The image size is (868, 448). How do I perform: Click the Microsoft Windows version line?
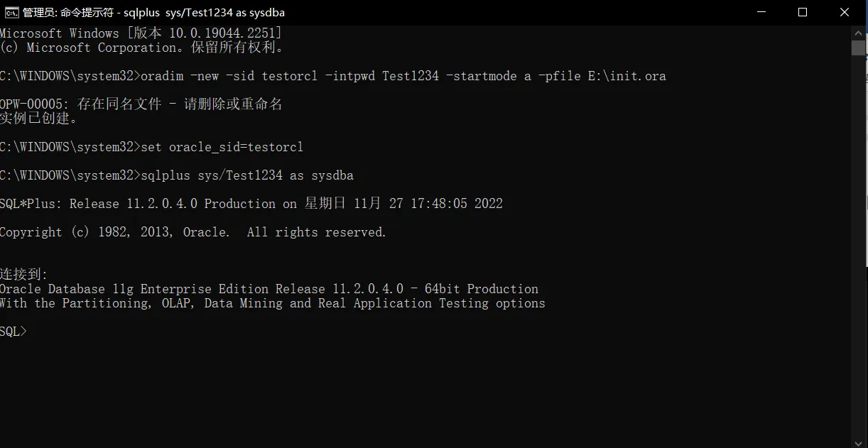[x=141, y=33]
